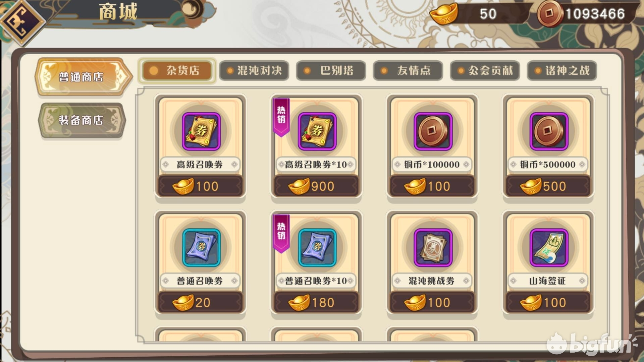Select the 杂货店 tab
Image resolution: width=644 pixels, height=362 pixels.
[x=177, y=70]
